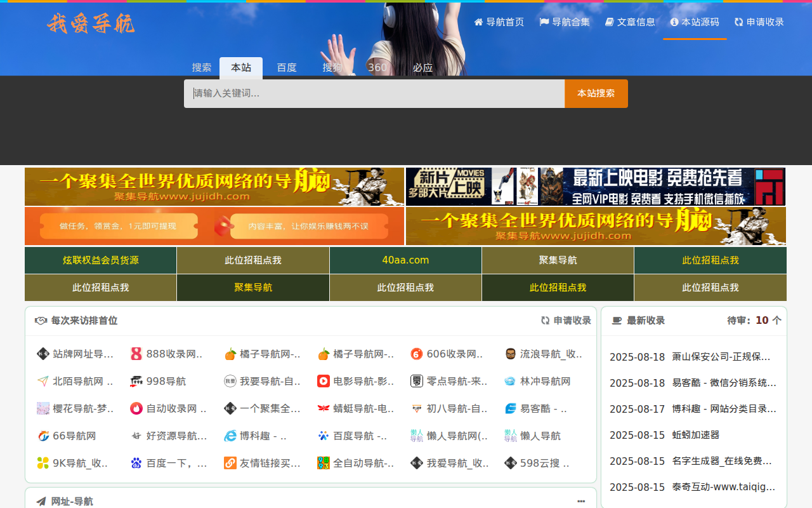The height and width of the screenshot is (508, 812).
Task: Open the three-dot menu in 网址-导航 panel
Action: 581,502
